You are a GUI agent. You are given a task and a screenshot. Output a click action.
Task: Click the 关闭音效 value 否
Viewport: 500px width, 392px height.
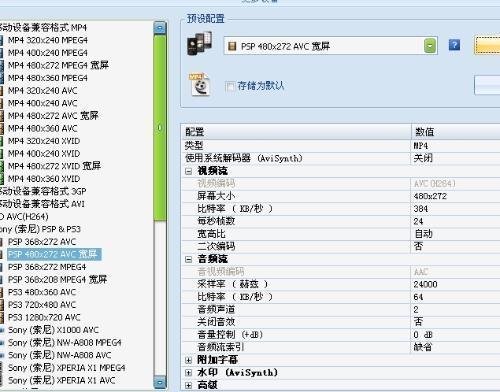coord(418,322)
